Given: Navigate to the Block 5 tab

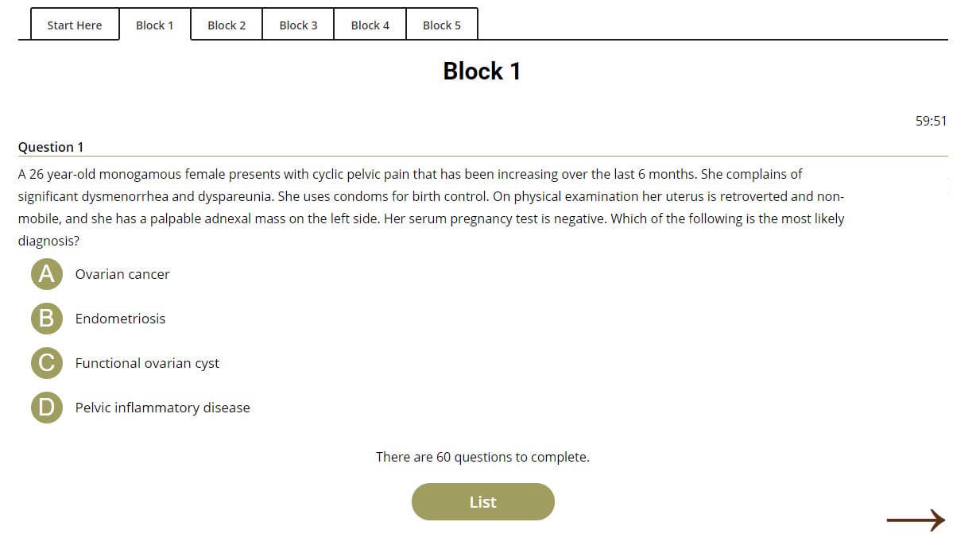Looking at the screenshot, I should point(442,25).
